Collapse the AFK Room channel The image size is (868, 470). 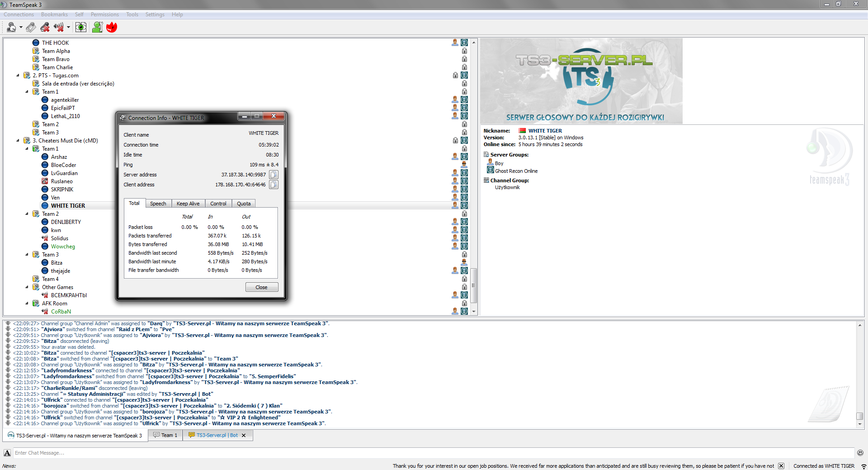(27, 304)
